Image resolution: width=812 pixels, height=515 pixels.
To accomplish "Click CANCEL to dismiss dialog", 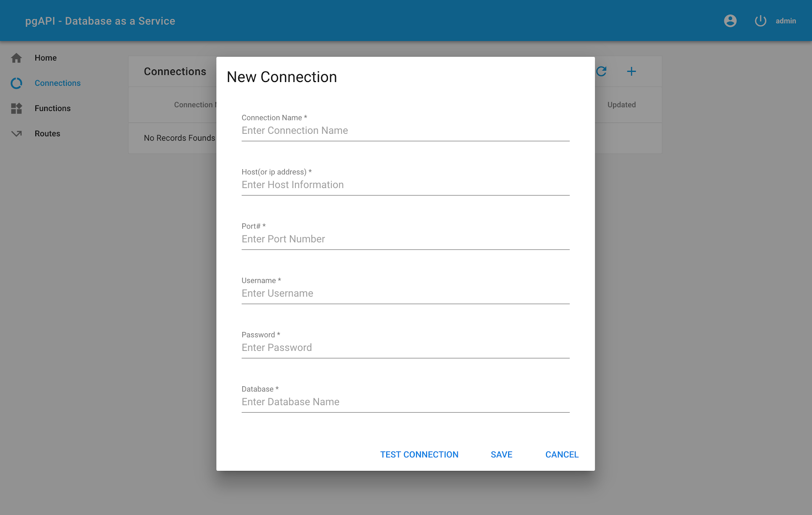I will (x=562, y=454).
